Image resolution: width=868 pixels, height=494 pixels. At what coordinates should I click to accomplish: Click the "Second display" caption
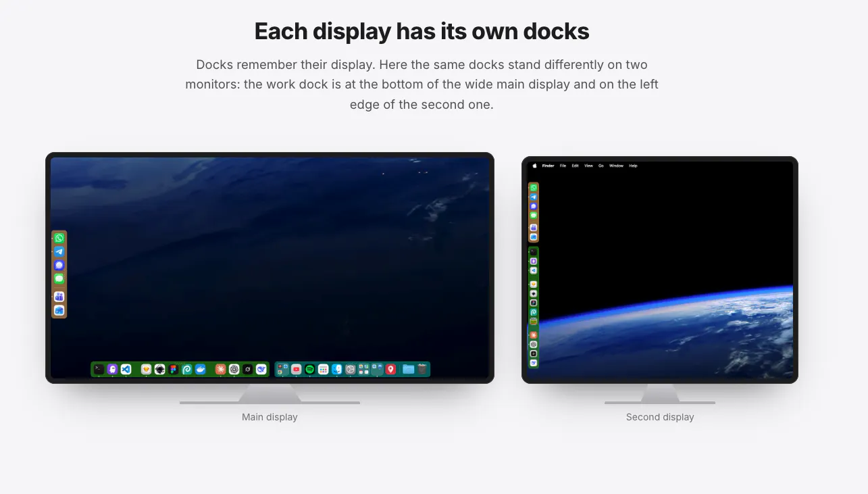(x=660, y=417)
